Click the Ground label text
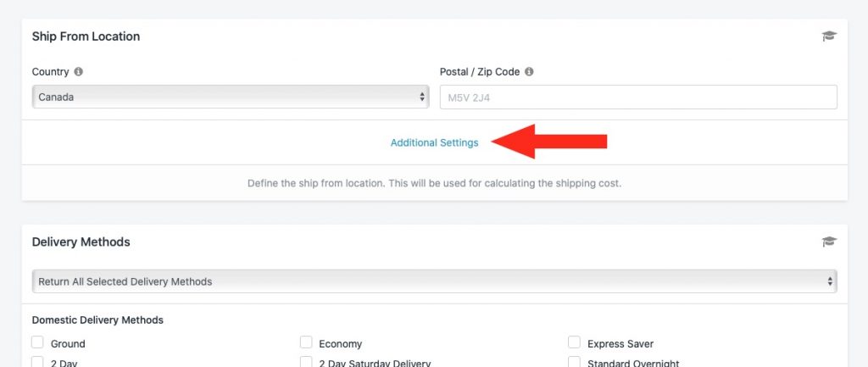 coord(68,344)
